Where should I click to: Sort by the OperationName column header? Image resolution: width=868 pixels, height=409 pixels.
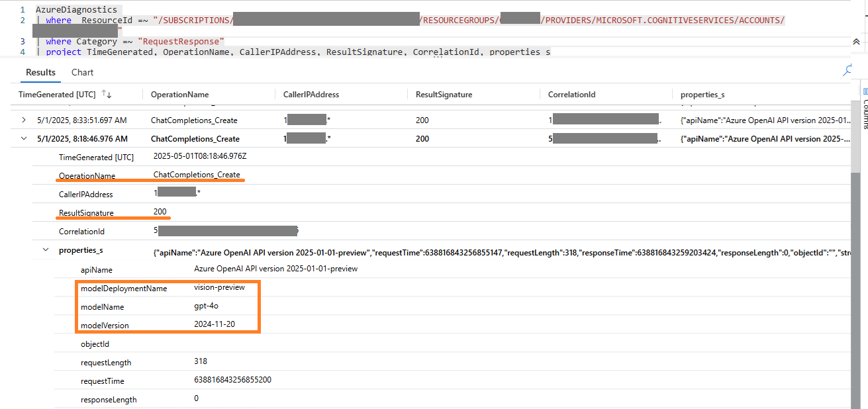click(x=179, y=95)
